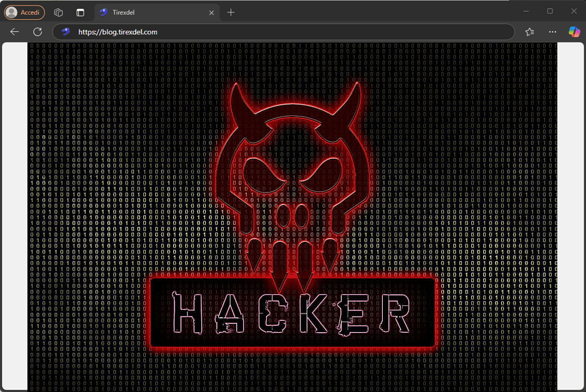Launch the Copilot sidebar icon
Screen dimensions: 586x392
(574, 32)
